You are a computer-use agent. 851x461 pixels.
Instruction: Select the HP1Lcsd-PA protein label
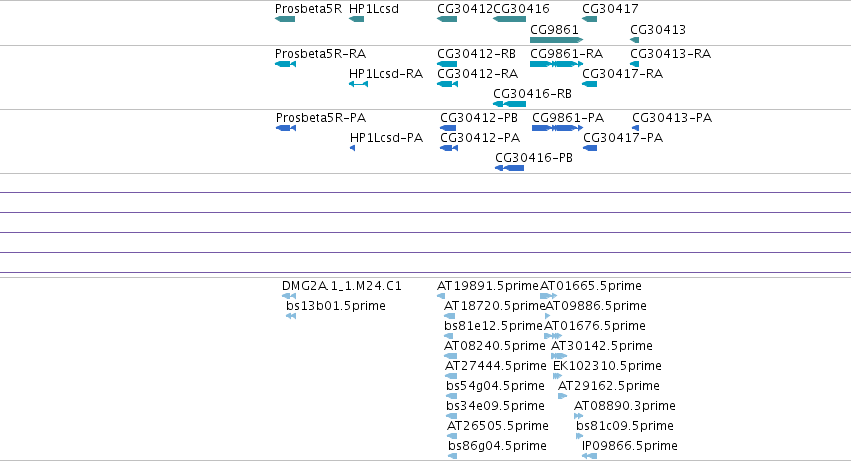click(x=386, y=138)
